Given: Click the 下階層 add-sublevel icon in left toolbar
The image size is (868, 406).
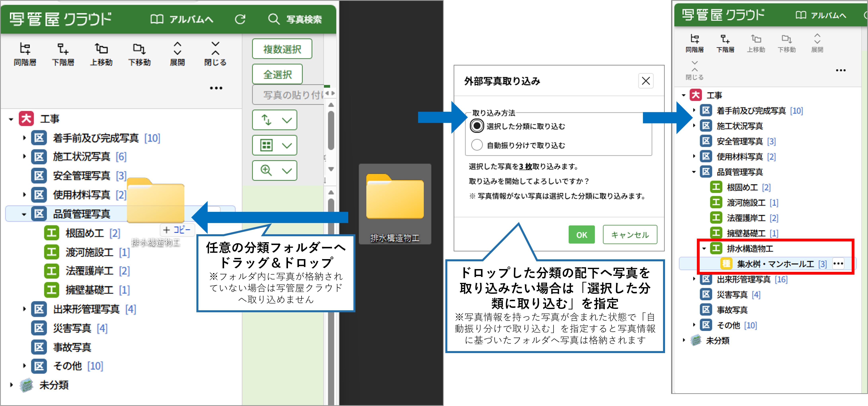Looking at the screenshot, I should click(63, 49).
